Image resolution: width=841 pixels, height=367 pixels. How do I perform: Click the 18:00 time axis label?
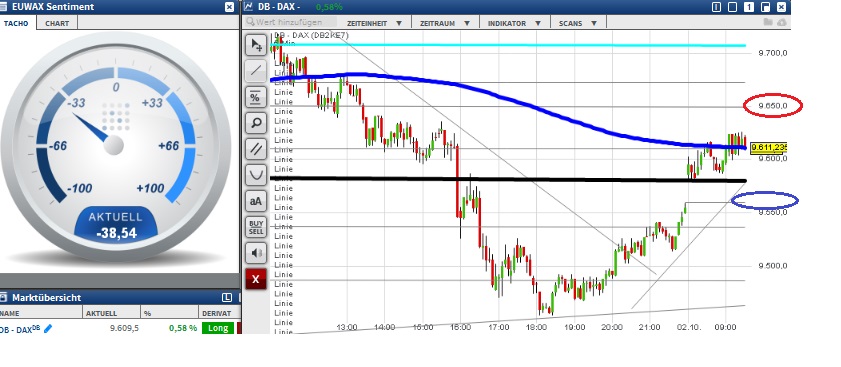536,327
